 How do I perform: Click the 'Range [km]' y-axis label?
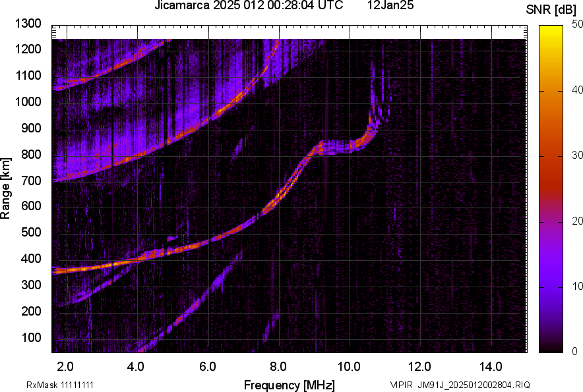(5, 188)
